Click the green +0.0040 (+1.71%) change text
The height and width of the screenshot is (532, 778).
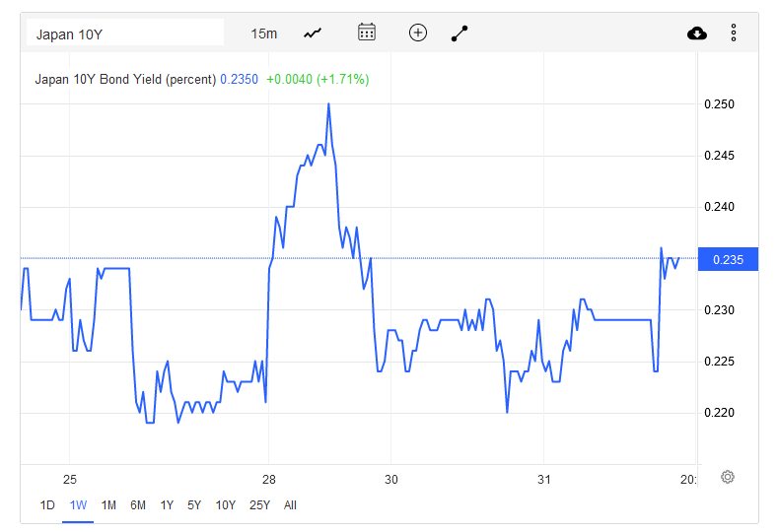(318, 80)
